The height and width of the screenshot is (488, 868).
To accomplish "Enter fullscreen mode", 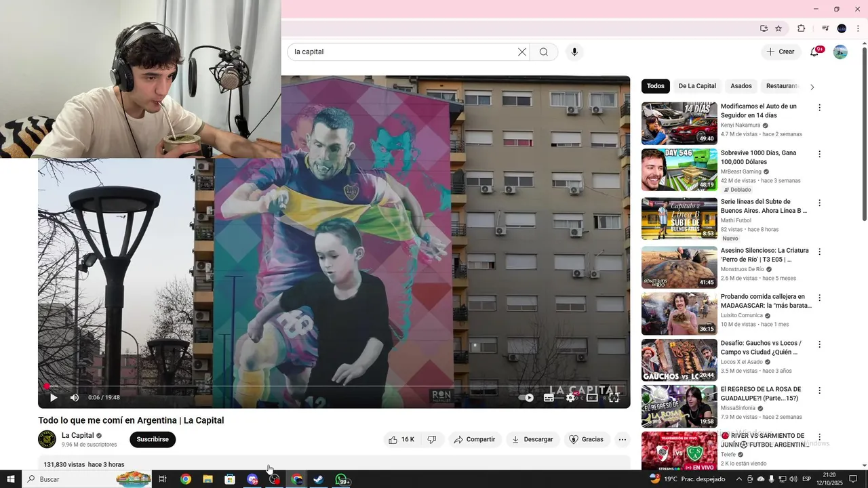I will [x=614, y=398].
